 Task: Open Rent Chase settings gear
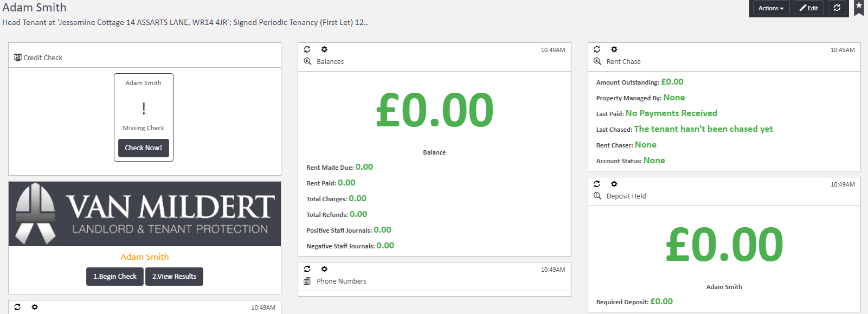(x=614, y=49)
